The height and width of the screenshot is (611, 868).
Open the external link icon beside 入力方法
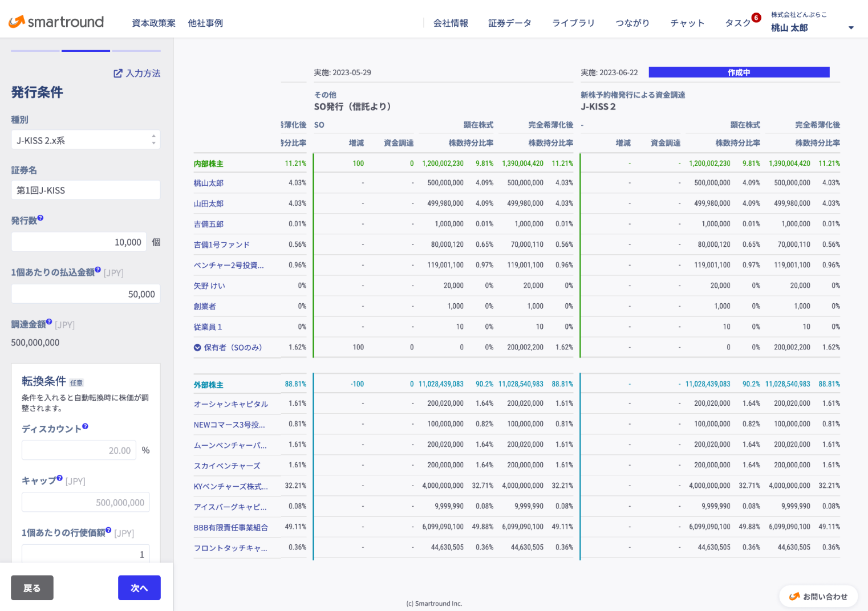(x=118, y=74)
